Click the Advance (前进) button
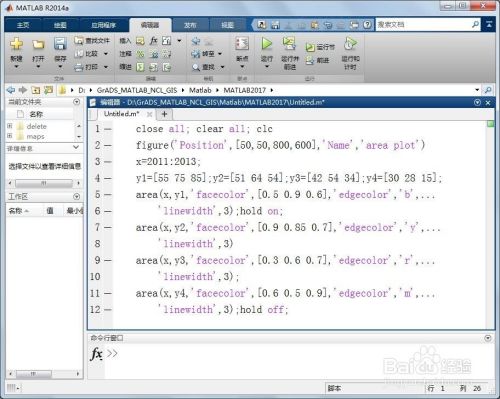 tap(317, 60)
